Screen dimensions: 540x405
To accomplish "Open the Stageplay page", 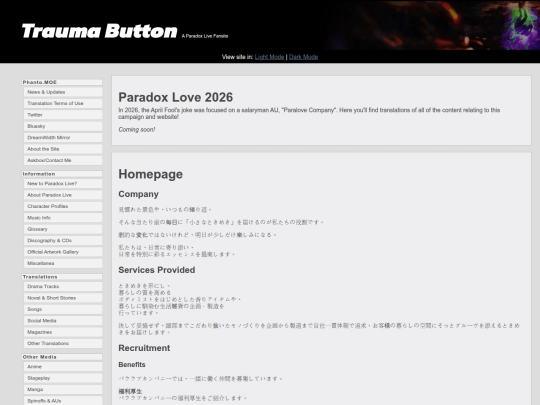I will [x=63, y=378].
